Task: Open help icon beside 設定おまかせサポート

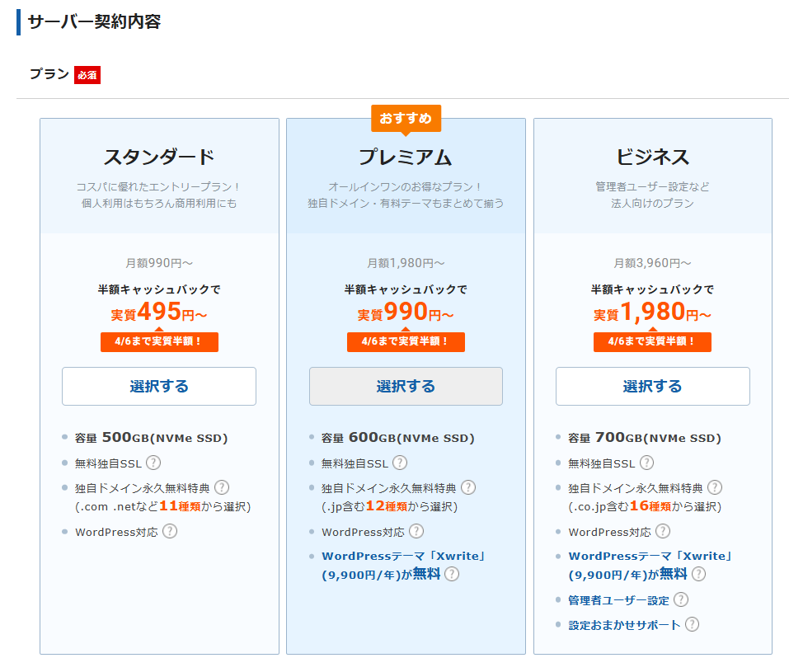Action: point(693,624)
